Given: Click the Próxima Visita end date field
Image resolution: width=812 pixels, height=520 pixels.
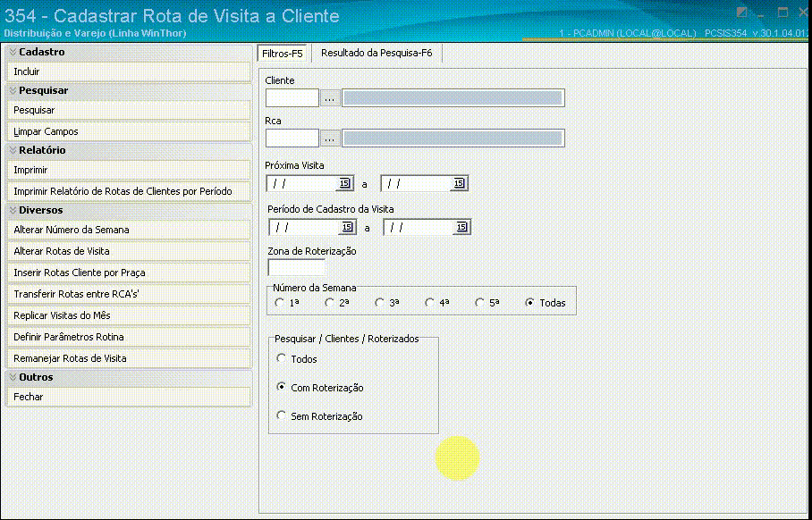Looking at the screenshot, I should [417, 184].
